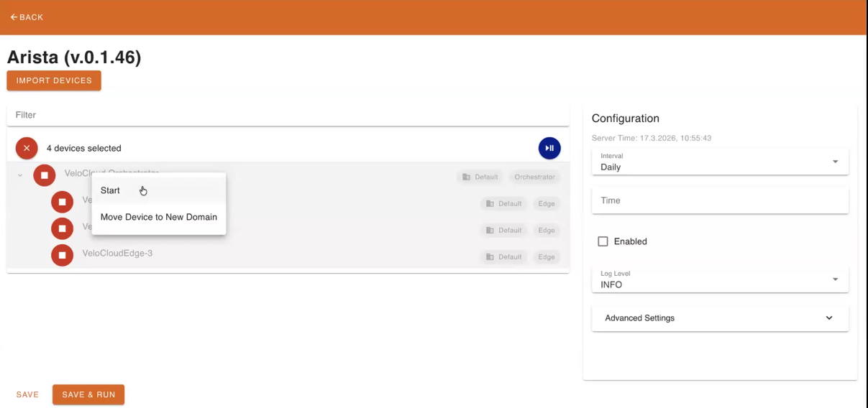Expand Advanced Settings section

[x=720, y=318]
